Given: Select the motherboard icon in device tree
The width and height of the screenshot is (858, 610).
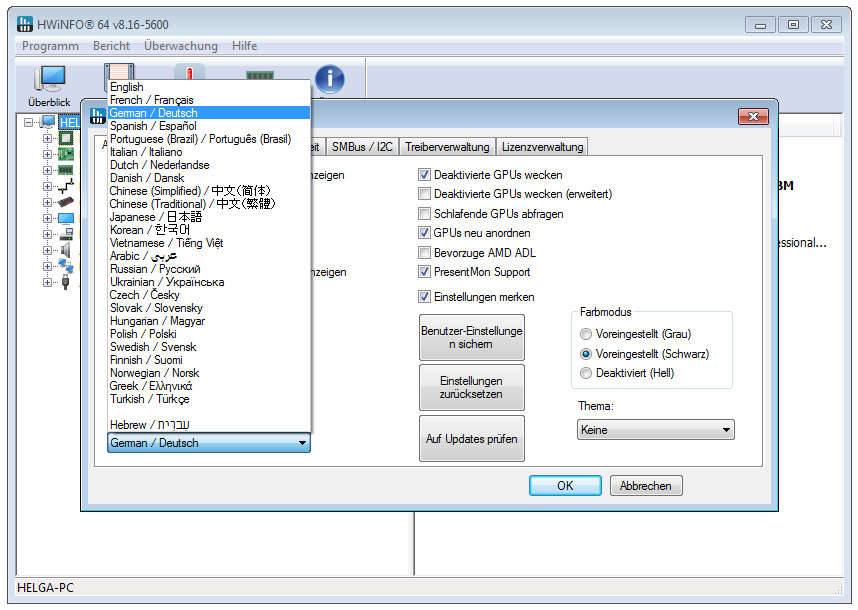Looking at the screenshot, I should (x=66, y=154).
